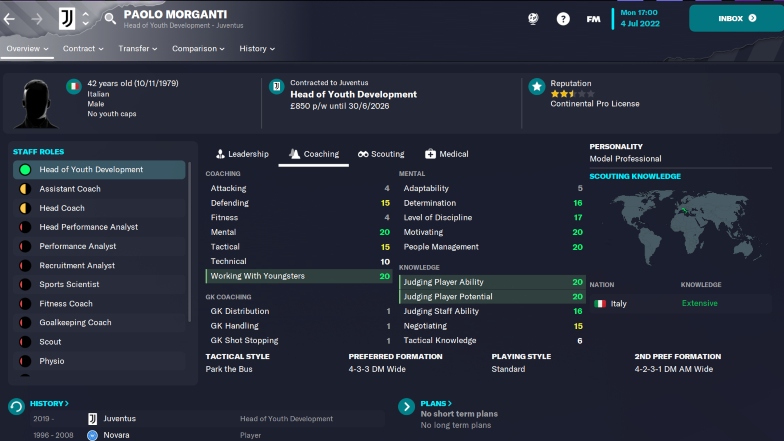
Task: Switch to the Medical attributes tab
Action: (446, 154)
